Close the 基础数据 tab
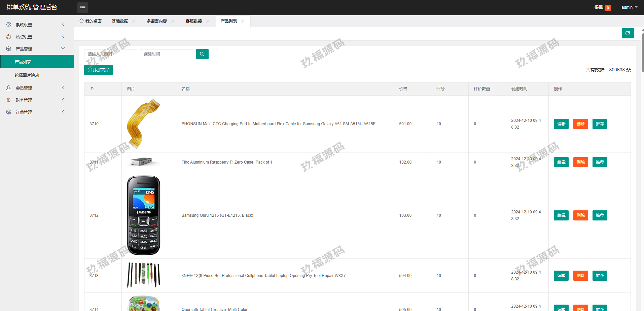Screen dimensions: 644x311 pos(134,21)
